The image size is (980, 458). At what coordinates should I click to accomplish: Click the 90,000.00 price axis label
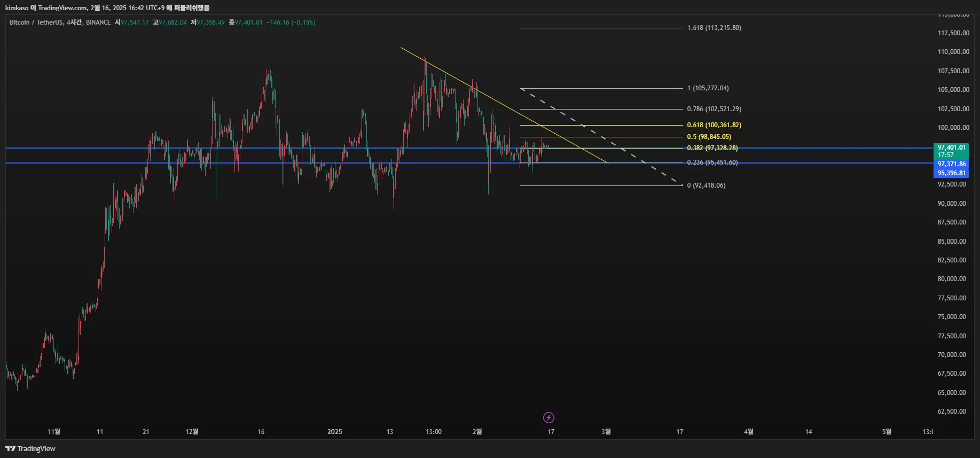[952, 204]
